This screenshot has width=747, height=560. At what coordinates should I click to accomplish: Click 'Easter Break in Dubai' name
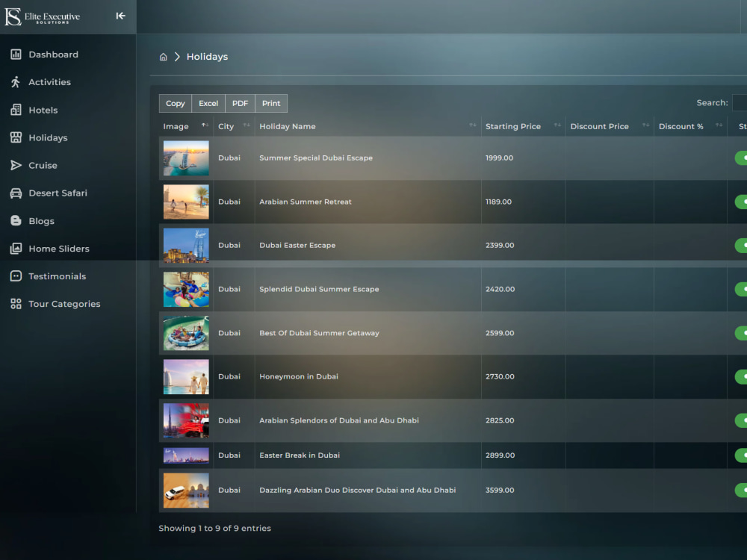[300, 455]
